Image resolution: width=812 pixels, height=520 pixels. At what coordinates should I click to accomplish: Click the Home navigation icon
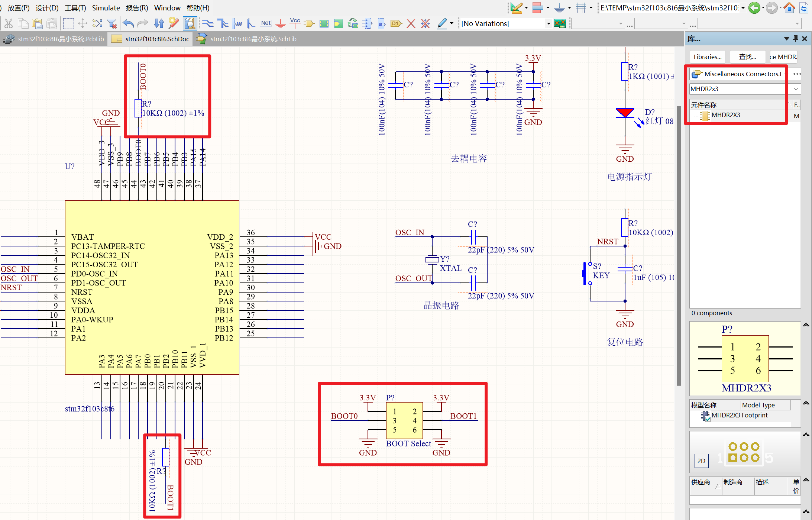click(x=789, y=8)
